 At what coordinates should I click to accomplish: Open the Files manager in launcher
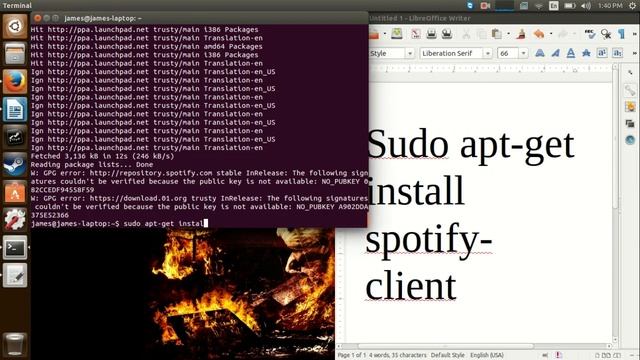click(x=15, y=54)
